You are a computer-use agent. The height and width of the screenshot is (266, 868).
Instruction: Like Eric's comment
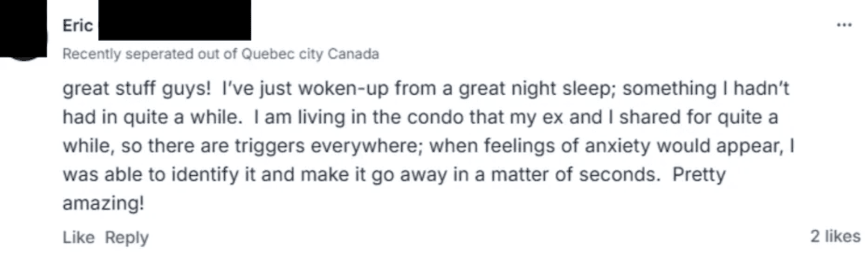click(x=78, y=238)
